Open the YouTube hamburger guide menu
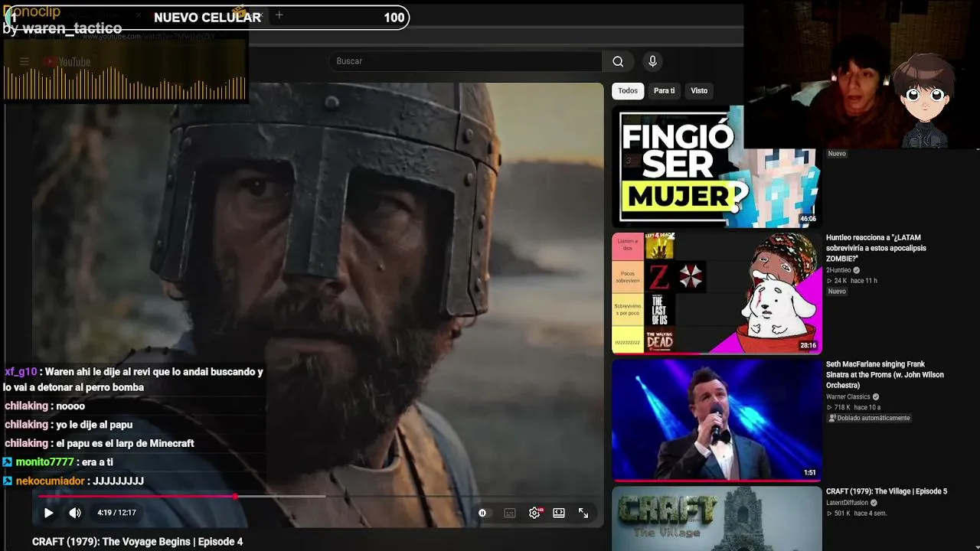Image resolution: width=980 pixels, height=551 pixels. click(x=24, y=62)
